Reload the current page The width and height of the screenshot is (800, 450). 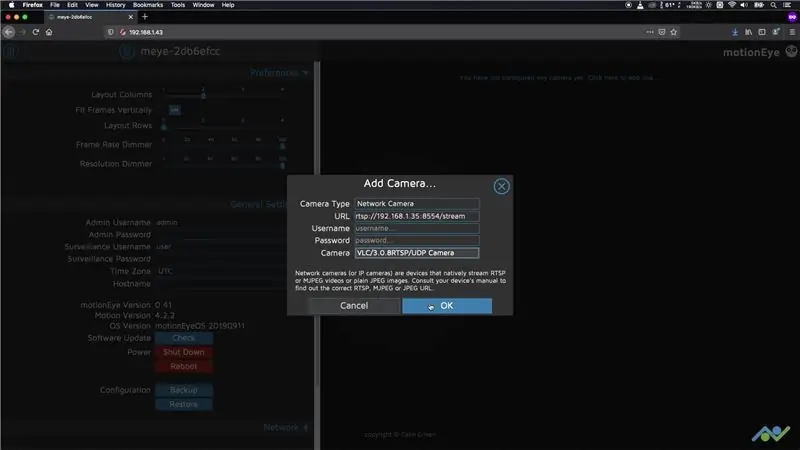(36, 32)
